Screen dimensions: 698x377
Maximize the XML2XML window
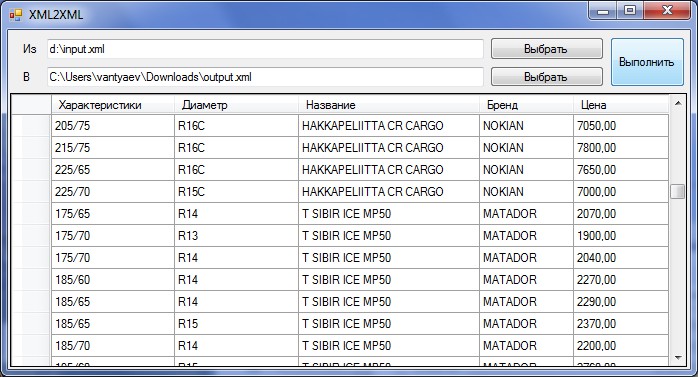629,11
